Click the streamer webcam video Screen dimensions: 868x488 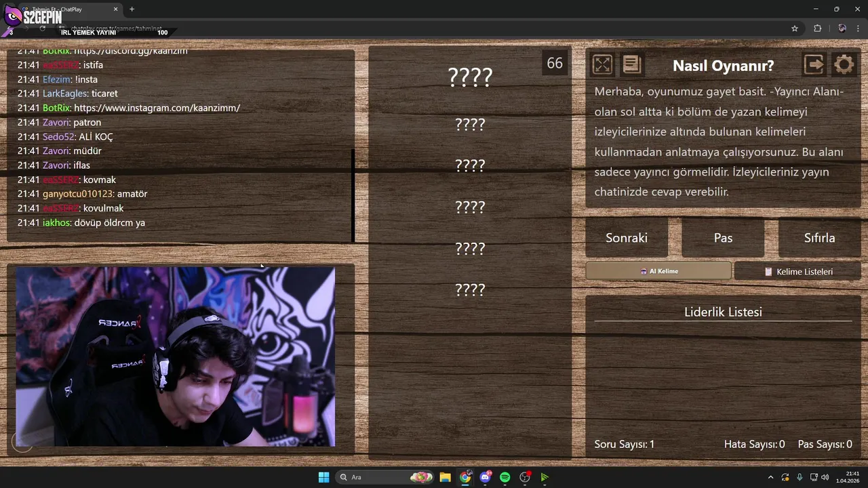tap(176, 357)
